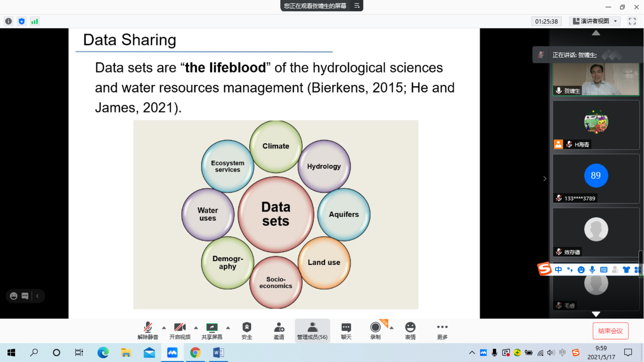The height and width of the screenshot is (362, 644).
Task: Open the More options ellipsis icon
Action: 442,330
